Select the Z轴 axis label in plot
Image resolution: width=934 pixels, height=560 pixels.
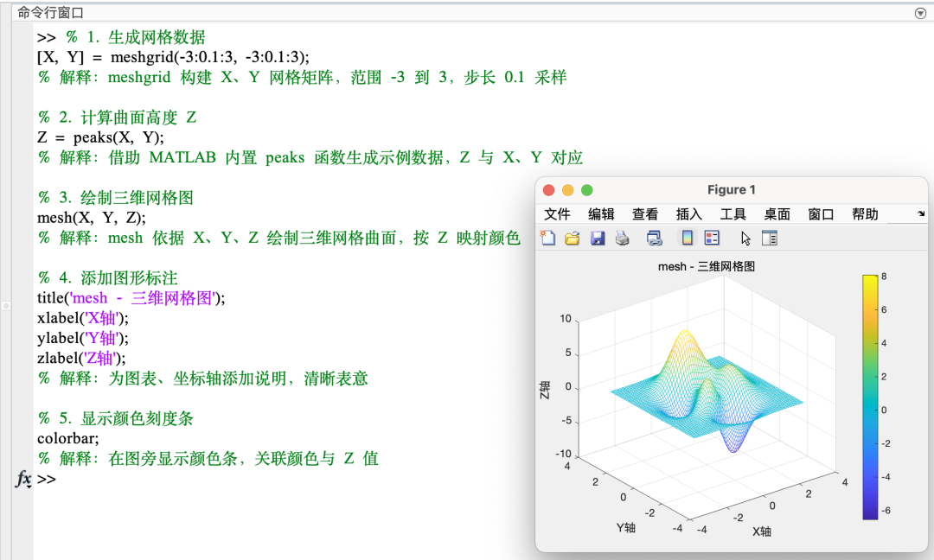tap(545, 391)
